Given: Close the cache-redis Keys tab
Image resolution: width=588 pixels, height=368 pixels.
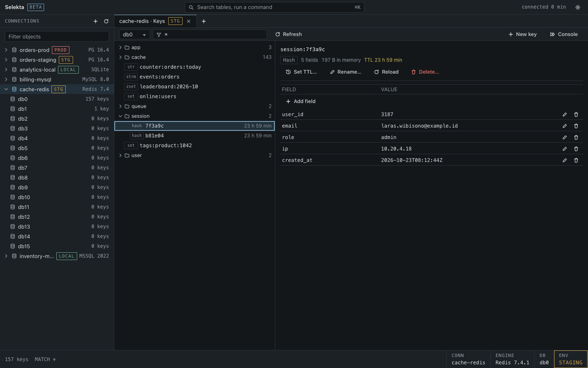Looking at the screenshot, I should 189,21.
